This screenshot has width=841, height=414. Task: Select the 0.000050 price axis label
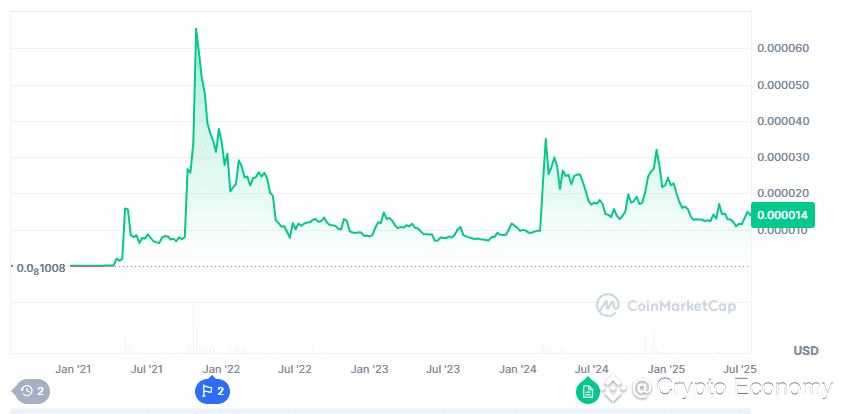[783, 85]
